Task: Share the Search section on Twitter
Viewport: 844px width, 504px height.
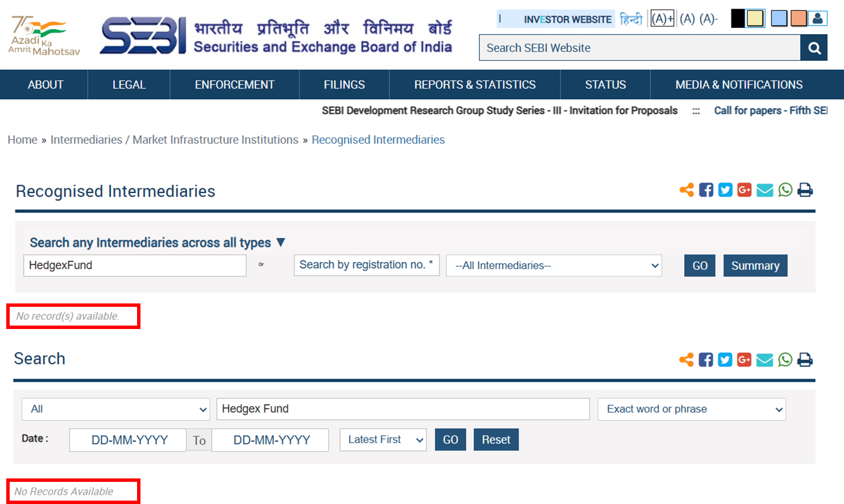Action: click(725, 360)
